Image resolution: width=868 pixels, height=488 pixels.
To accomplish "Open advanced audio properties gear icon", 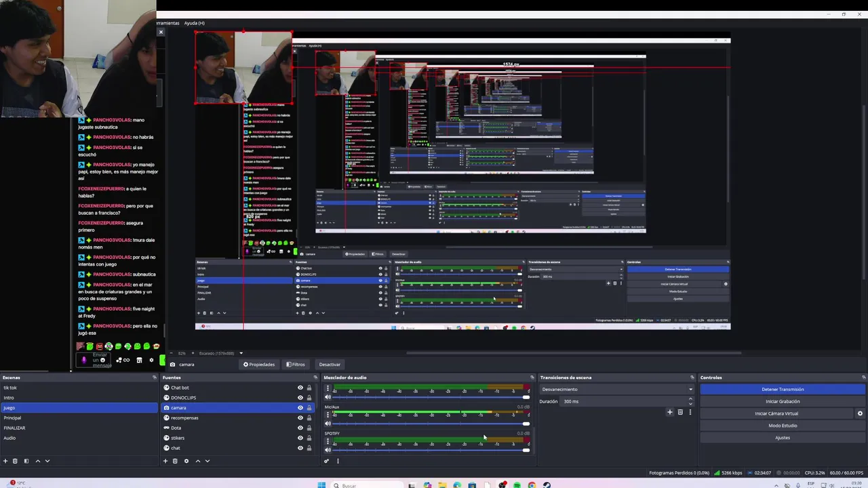I will tap(326, 461).
